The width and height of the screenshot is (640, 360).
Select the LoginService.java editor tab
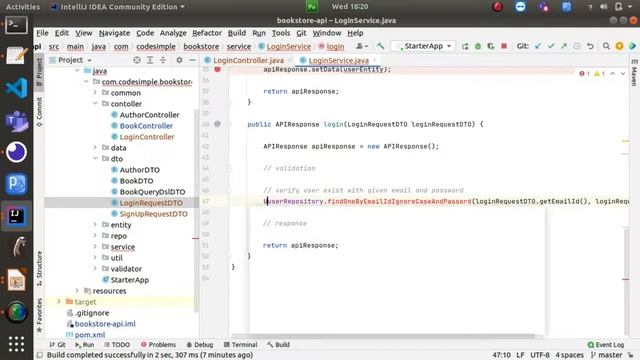[338, 60]
